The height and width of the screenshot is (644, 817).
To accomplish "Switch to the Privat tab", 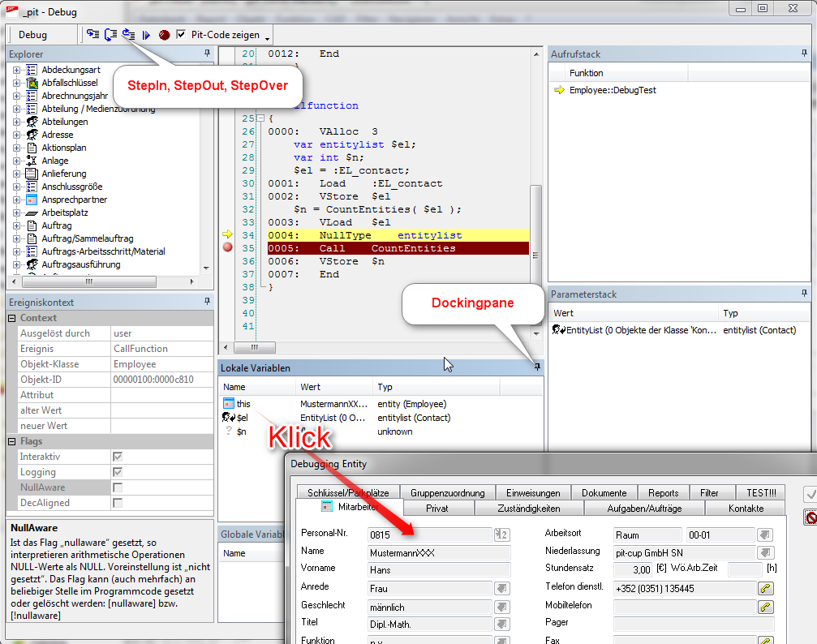I will [x=437, y=508].
